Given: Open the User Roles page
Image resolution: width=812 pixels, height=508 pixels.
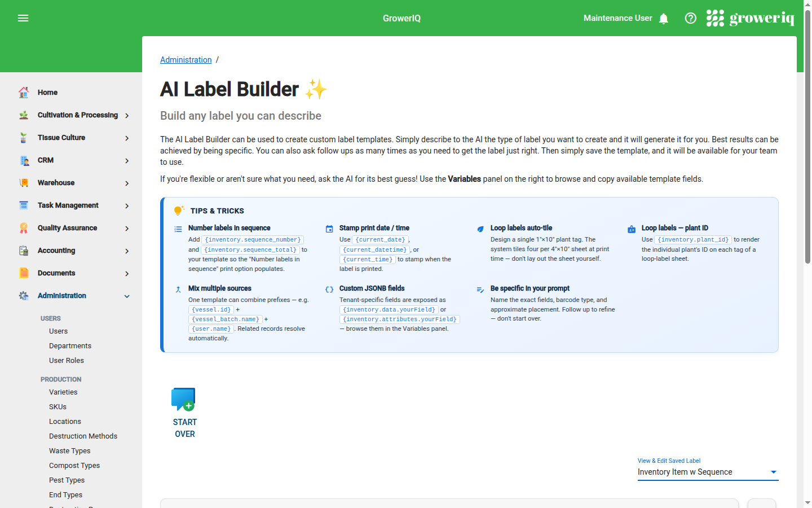Looking at the screenshot, I should click(x=67, y=361).
